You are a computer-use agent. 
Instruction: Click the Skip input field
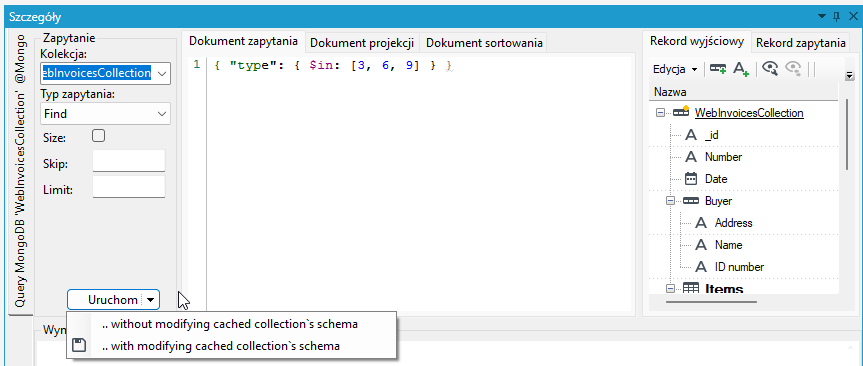tap(129, 161)
